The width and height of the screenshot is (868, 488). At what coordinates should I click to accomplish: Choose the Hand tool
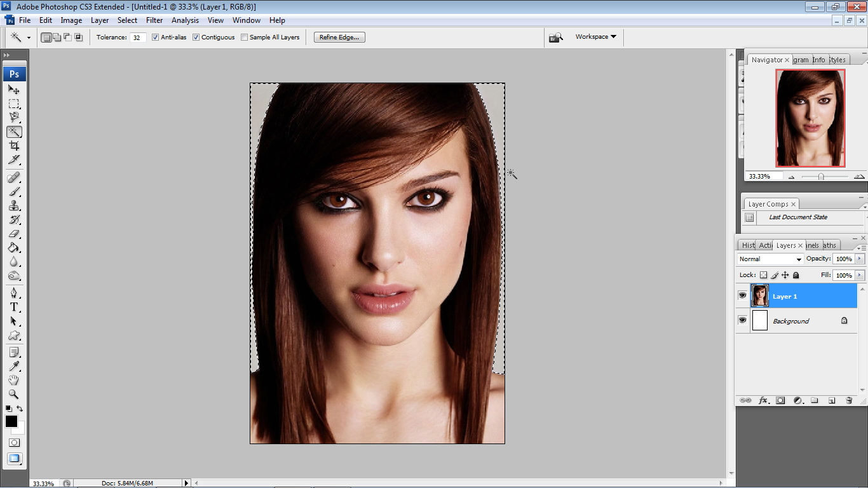pyautogui.click(x=14, y=380)
